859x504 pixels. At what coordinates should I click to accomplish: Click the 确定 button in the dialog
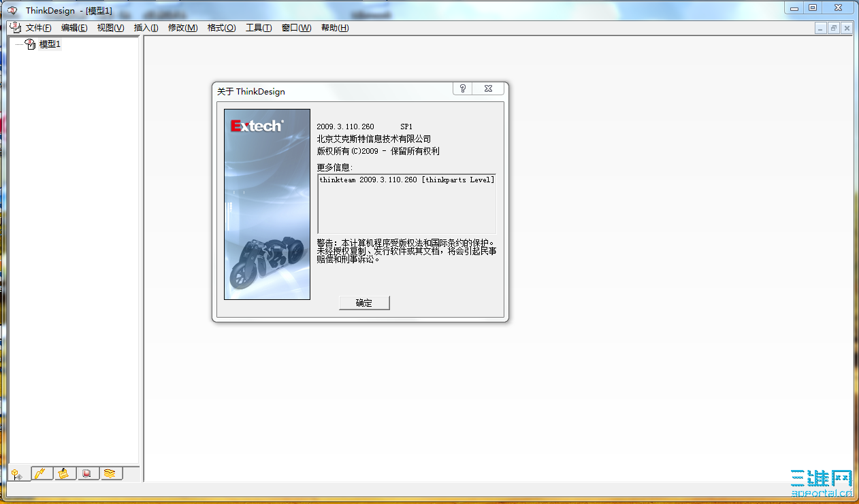pyautogui.click(x=364, y=303)
